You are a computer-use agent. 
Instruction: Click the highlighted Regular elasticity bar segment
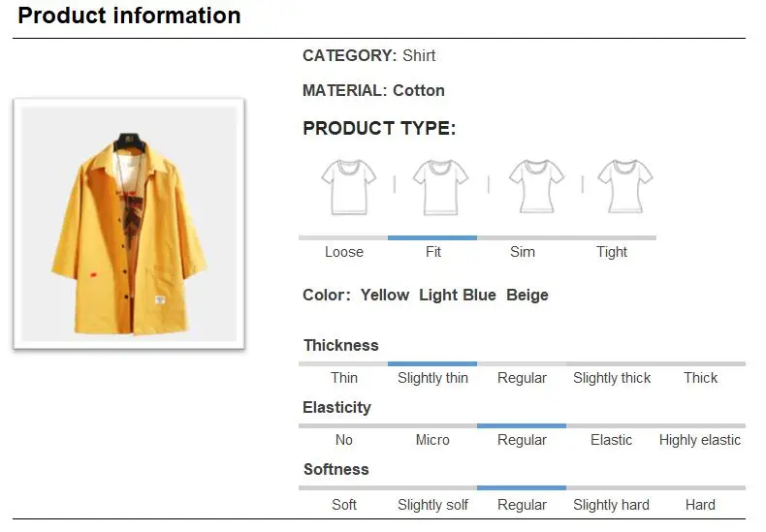click(522, 426)
